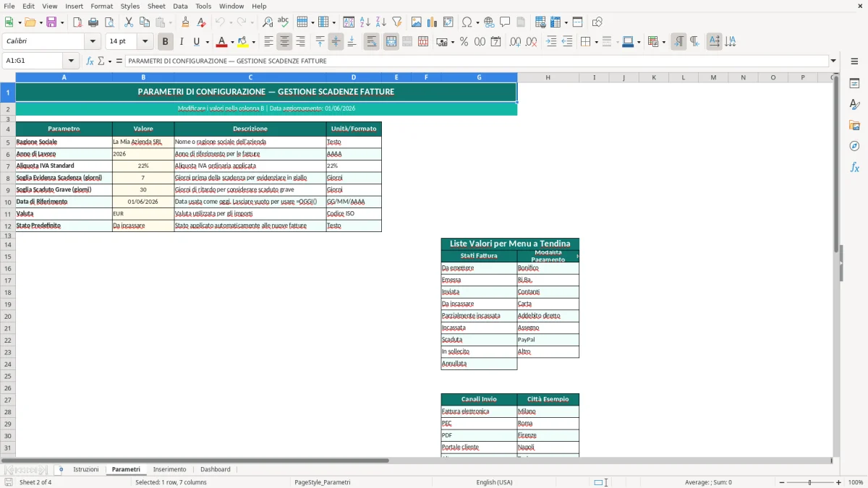The height and width of the screenshot is (488, 868).
Task: Insert a hyperlink
Action: pyautogui.click(x=489, y=22)
